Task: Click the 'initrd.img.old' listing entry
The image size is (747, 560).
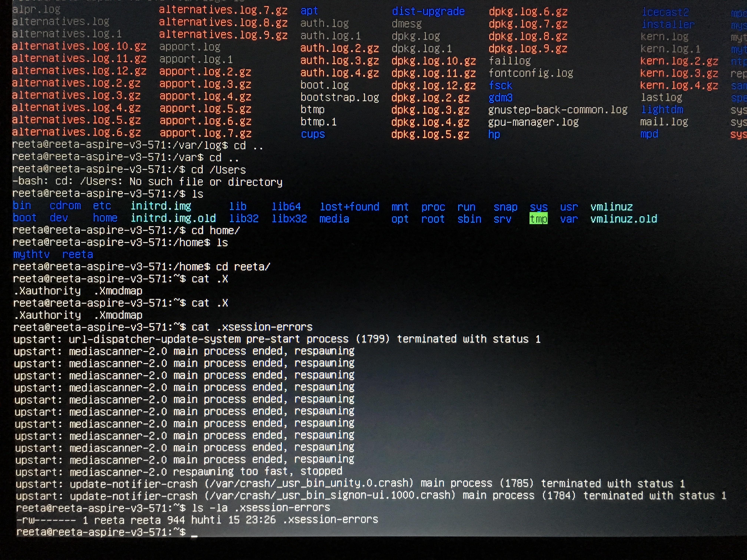Action: click(x=173, y=218)
